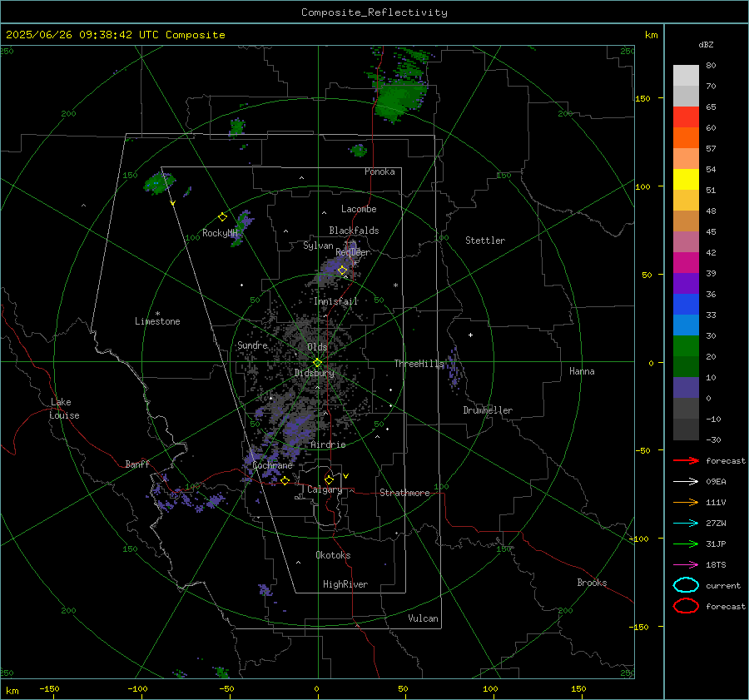Click the ThreeHills city label

[419, 364]
